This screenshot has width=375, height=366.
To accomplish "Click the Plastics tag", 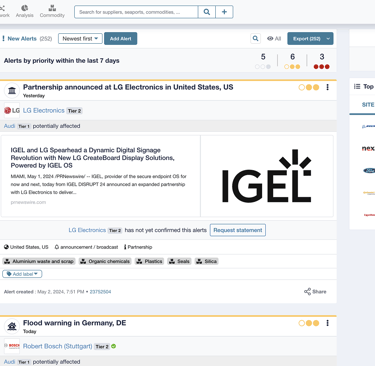I will click(x=149, y=261).
